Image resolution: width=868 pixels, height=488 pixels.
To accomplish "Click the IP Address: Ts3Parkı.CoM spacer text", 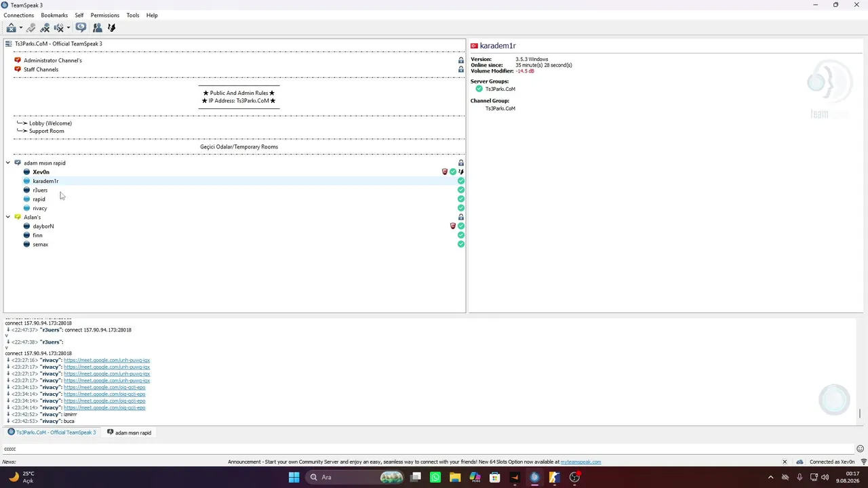I will pyautogui.click(x=239, y=100).
